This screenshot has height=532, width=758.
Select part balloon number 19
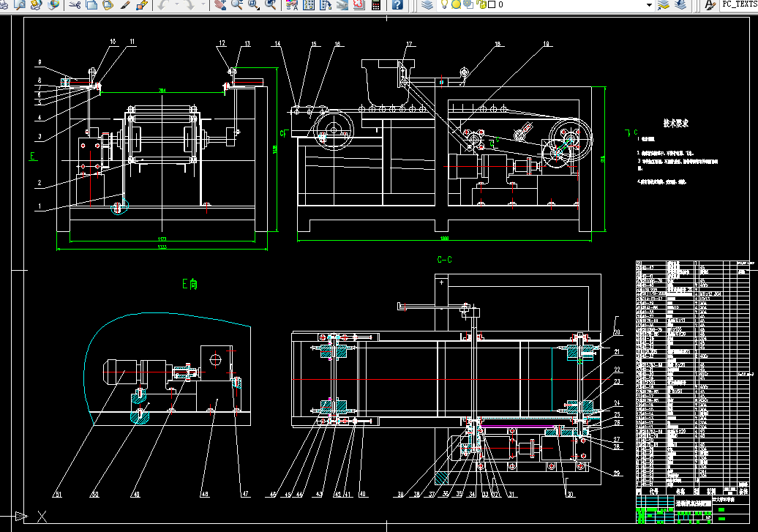click(547, 44)
